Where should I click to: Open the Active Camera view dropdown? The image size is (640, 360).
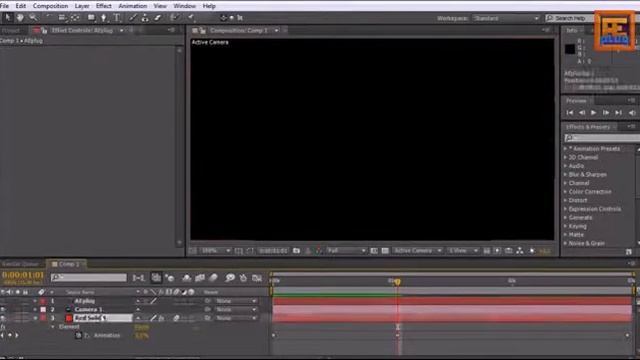pyautogui.click(x=417, y=251)
